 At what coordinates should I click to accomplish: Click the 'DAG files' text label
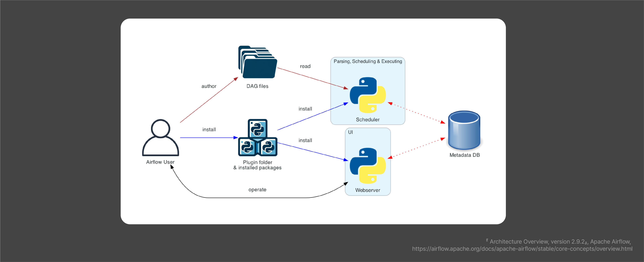[257, 86]
